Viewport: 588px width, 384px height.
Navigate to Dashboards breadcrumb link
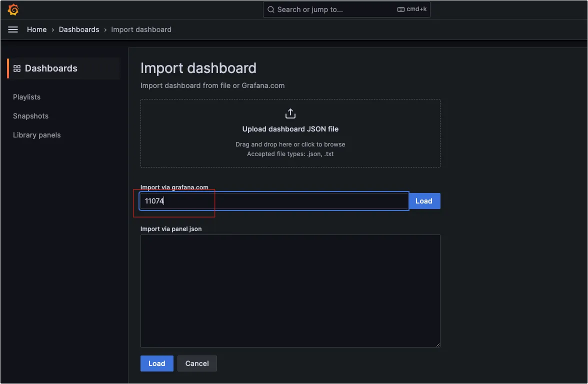tap(79, 29)
